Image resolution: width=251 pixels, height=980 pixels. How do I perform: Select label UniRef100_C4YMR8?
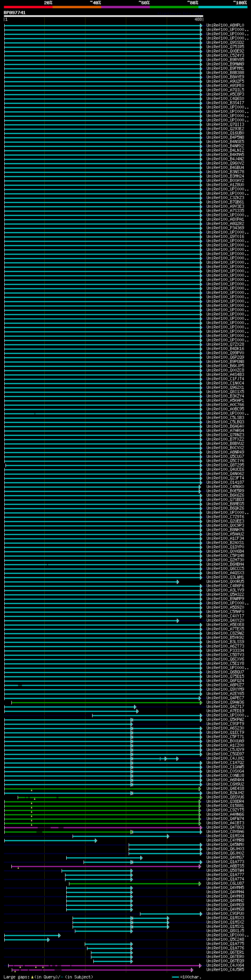coord(225,840)
